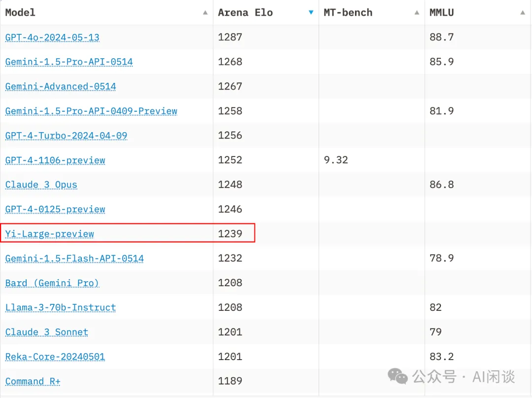Screen dimensions: 532x398
Task: Open Gemini-1.5-Pro-API-0514 link
Action: pyautogui.click(x=69, y=62)
